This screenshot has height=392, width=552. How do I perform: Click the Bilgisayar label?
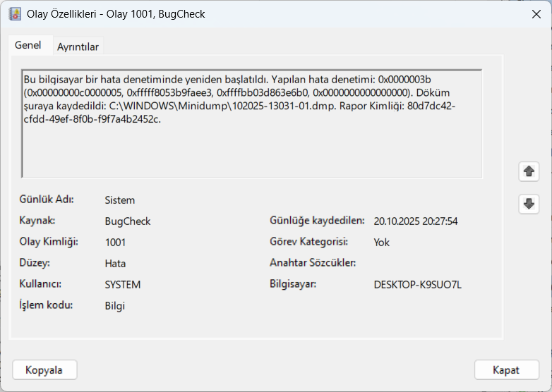tap(293, 284)
